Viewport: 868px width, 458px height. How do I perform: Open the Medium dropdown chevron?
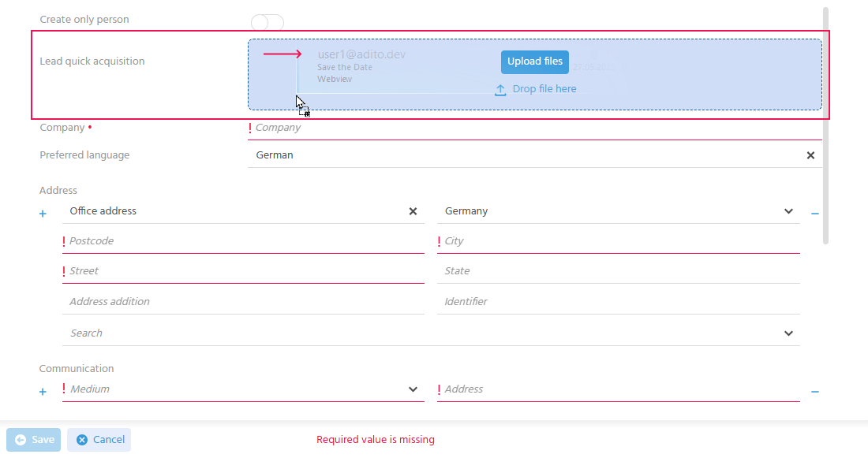coord(413,389)
